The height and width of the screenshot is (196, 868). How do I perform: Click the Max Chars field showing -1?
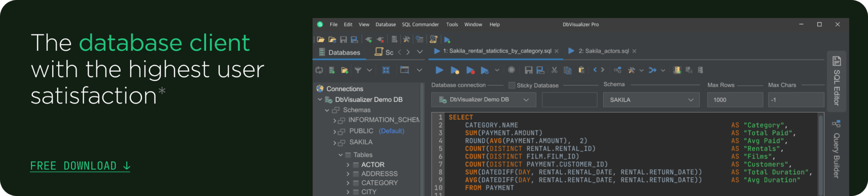[796, 100]
